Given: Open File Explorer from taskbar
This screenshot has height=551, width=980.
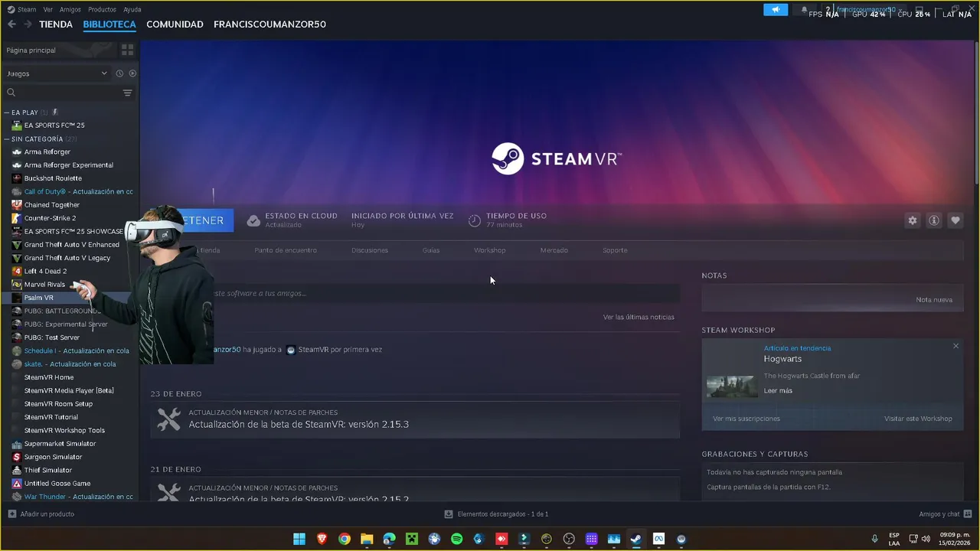Looking at the screenshot, I should coord(367,539).
